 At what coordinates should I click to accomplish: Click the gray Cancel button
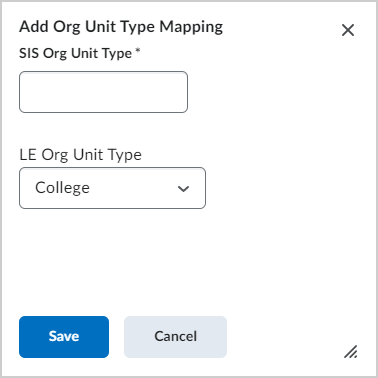(175, 337)
